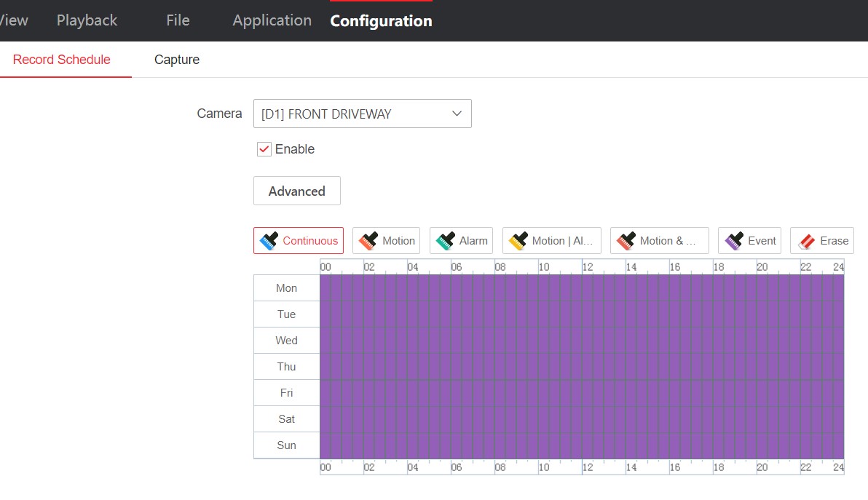The height and width of the screenshot is (500, 868).
Task: Go to the Application section
Action: tap(272, 20)
